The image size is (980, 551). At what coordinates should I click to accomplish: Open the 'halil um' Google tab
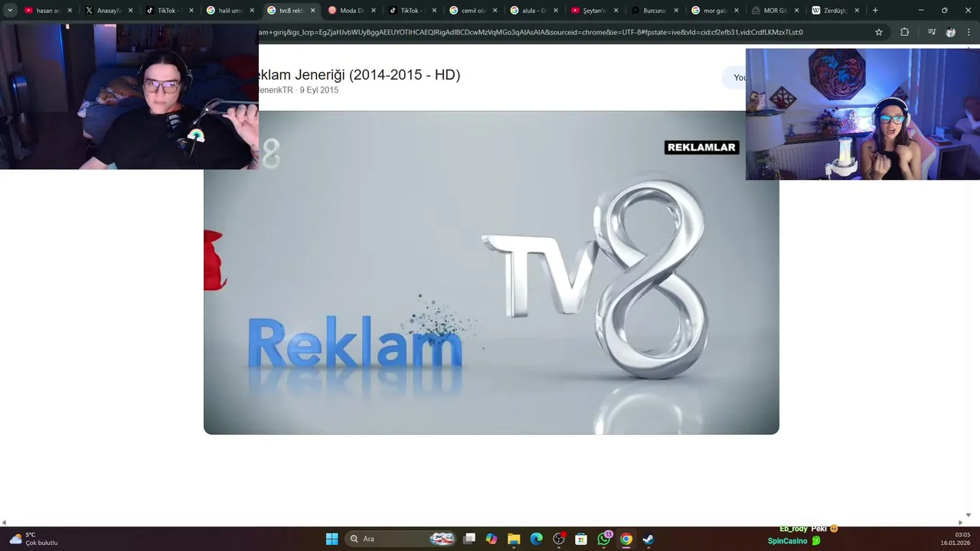(x=230, y=11)
